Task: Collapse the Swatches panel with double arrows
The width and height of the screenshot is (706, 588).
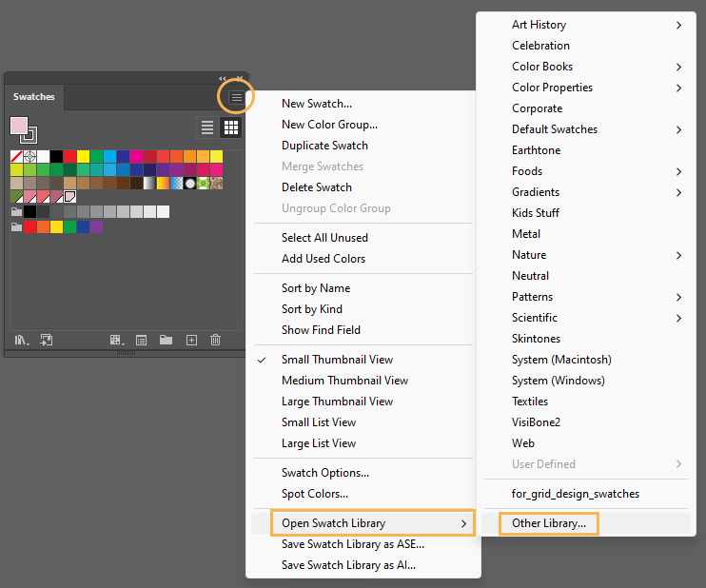Action: pos(223,79)
